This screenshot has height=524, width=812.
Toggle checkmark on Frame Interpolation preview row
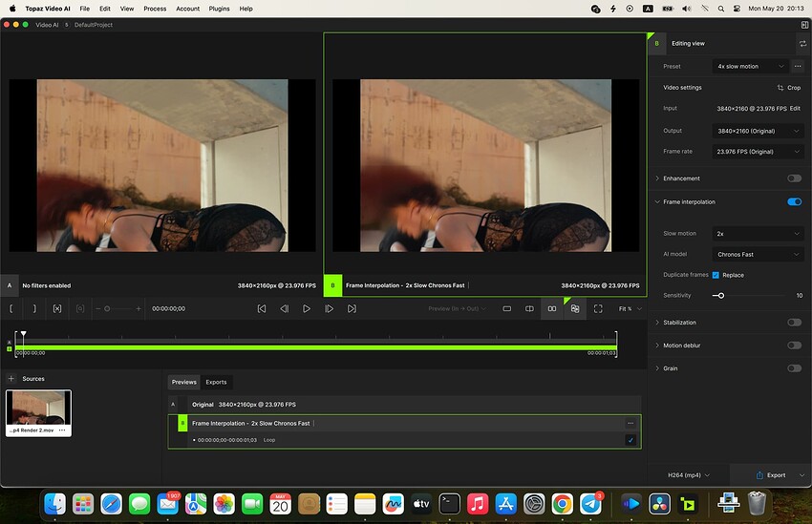coord(630,440)
